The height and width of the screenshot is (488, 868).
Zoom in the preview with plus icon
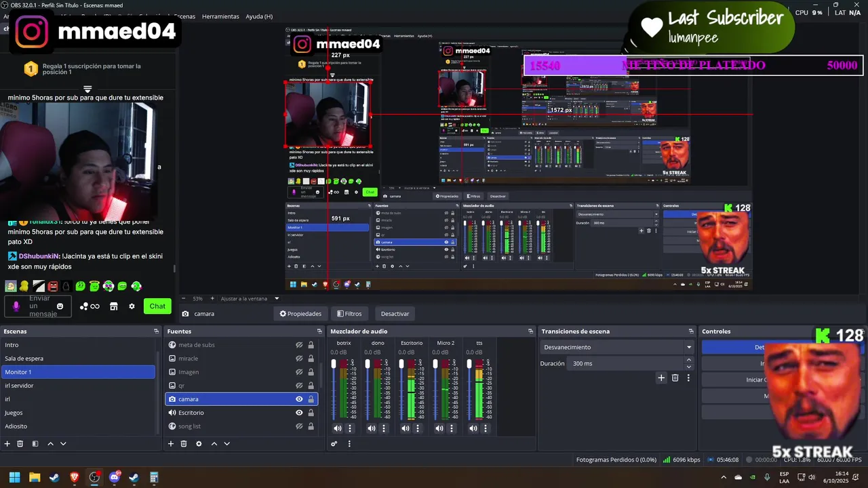click(x=212, y=298)
